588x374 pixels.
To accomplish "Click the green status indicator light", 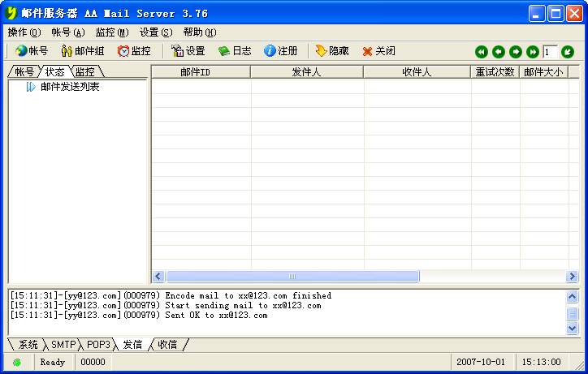I will [17, 363].
